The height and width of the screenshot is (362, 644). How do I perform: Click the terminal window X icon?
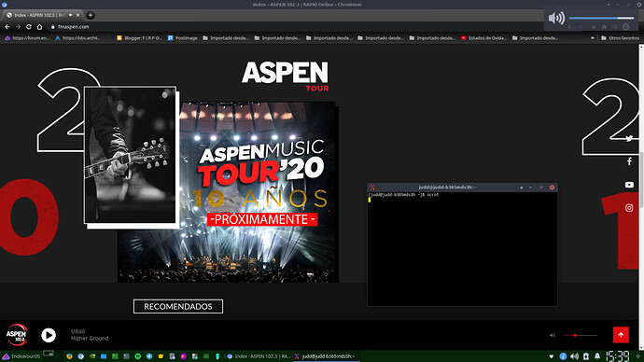pos(372,188)
